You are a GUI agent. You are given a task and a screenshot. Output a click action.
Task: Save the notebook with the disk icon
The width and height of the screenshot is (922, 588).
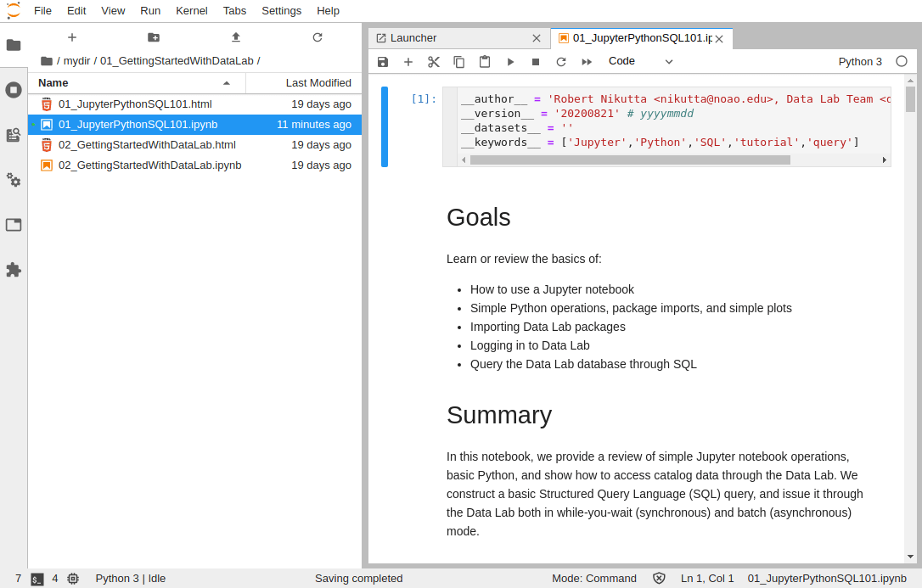point(383,61)
